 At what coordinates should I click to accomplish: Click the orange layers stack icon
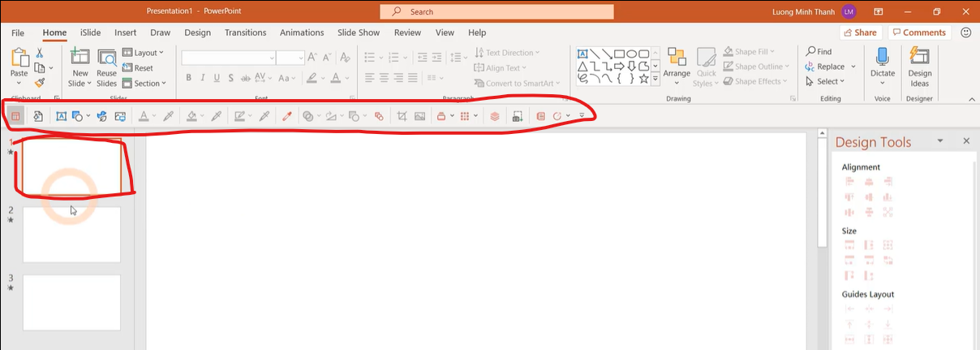point(495,116)
